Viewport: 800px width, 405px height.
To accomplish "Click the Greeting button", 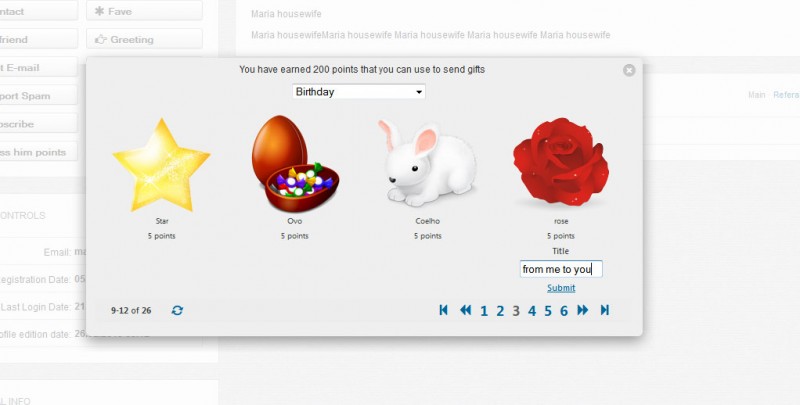I will tap(144, 39).
